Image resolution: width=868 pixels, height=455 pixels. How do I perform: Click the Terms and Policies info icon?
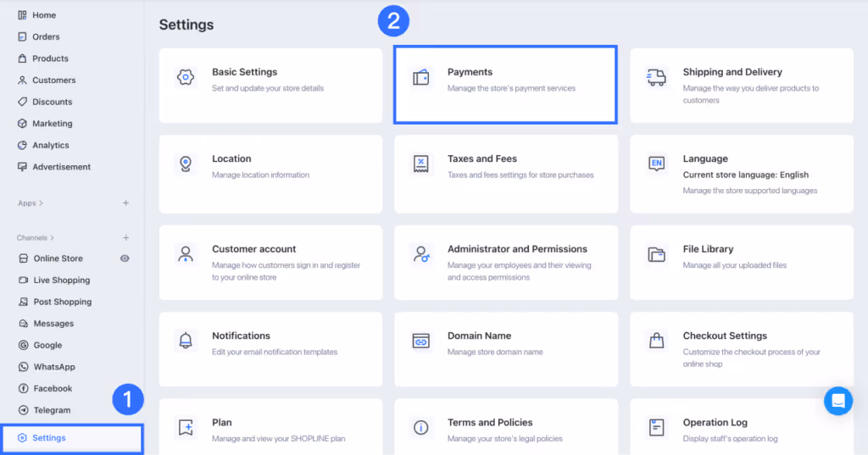[420, 427]
